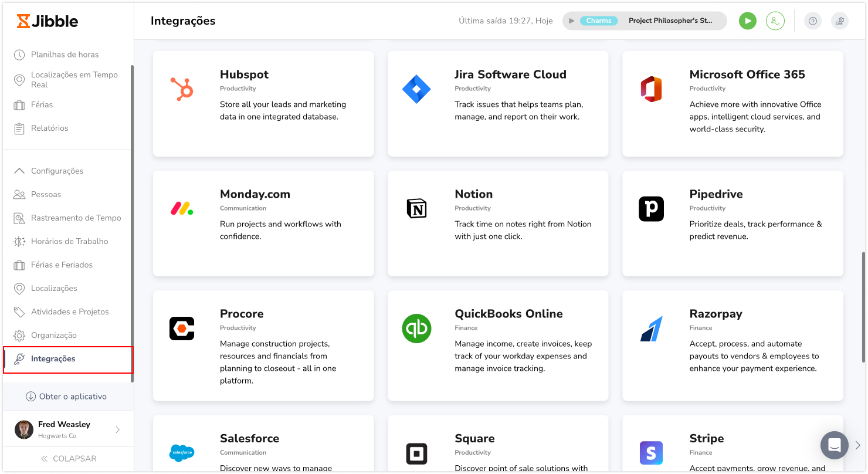This screenshot has width=868, height=474.
Task: Click the small play arrow in tracker pill
Action: [572, 21]
